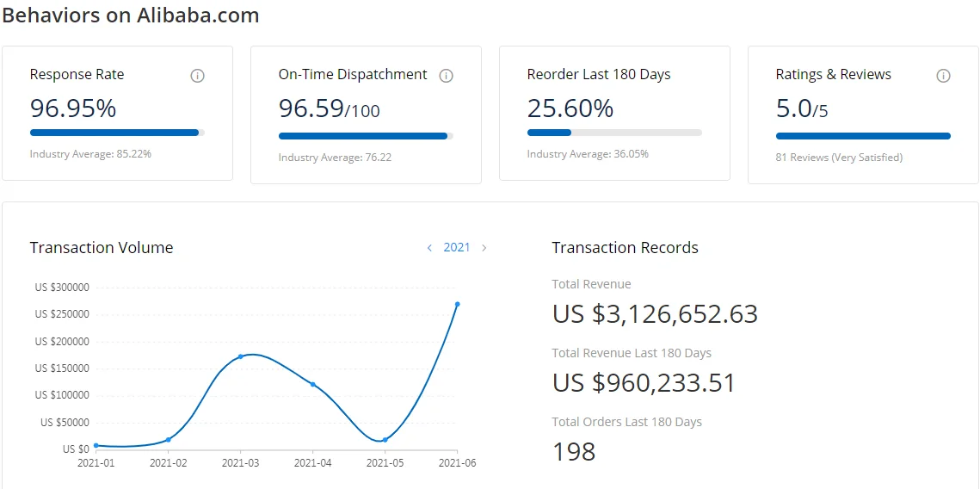Image resolution: width=980 pixels, height=489 pixels.
Task: Click the 2021-01 data point on chart
Action: click(96, 445)
